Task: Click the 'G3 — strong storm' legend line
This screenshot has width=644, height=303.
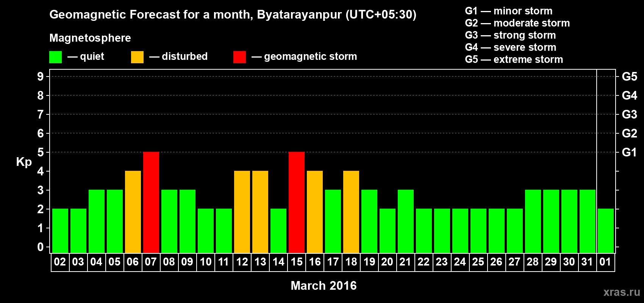Action: tap(511, 35)
